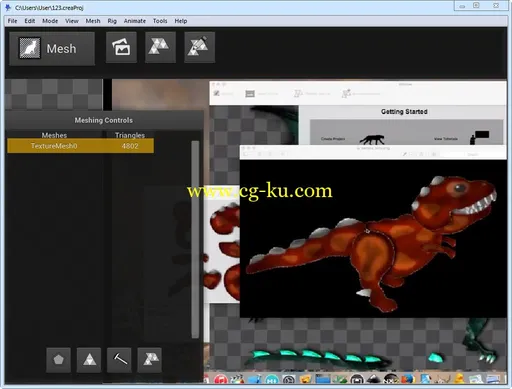Image resolution: width=512 pixels, height=389 pixels.
Task: Open the Help menu
Action: coord(181,21)
